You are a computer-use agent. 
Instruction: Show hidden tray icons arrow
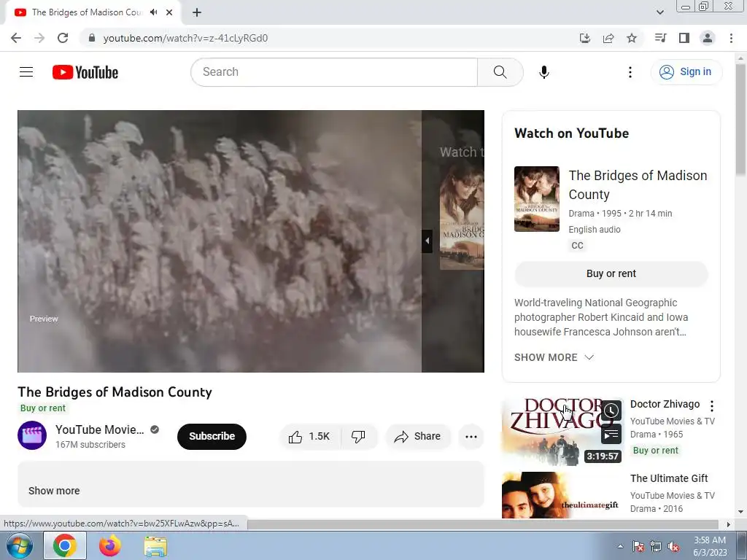point(620,546)
